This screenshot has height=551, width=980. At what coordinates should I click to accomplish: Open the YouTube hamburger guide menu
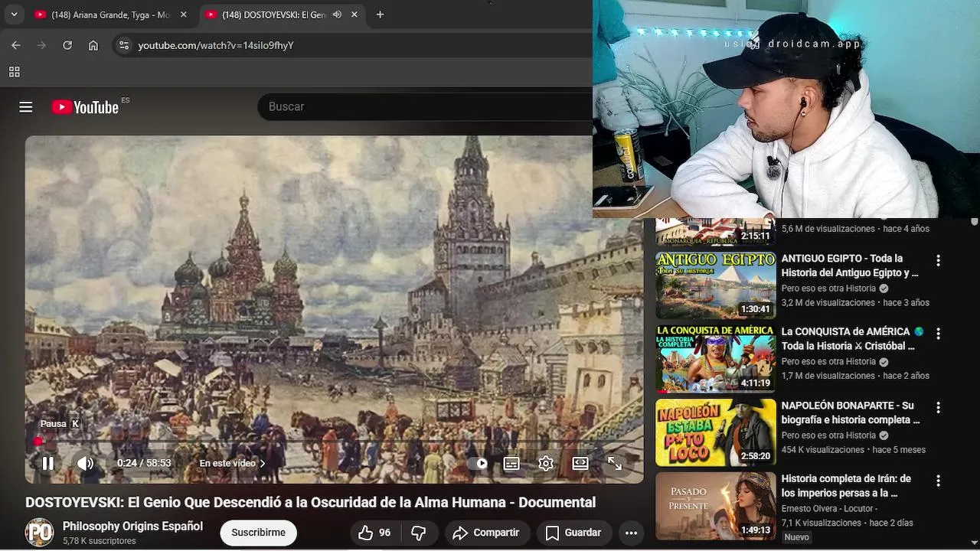pyautogui.click(x=26, y=107)
